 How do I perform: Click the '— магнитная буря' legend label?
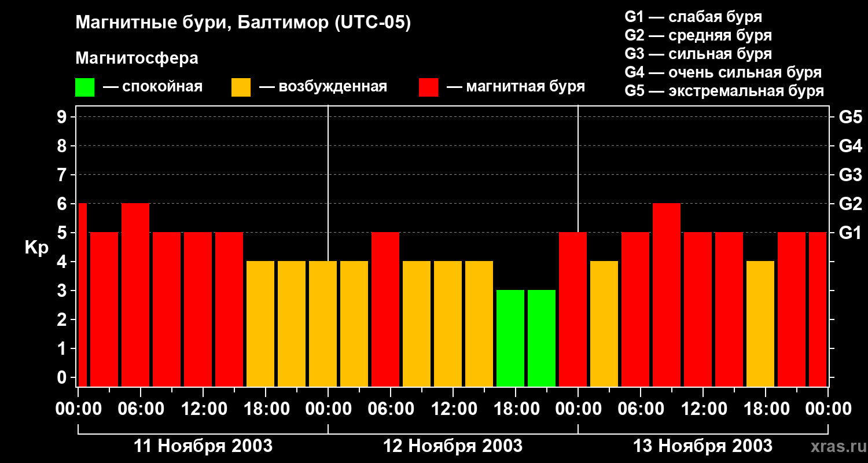tap(516, 87)
